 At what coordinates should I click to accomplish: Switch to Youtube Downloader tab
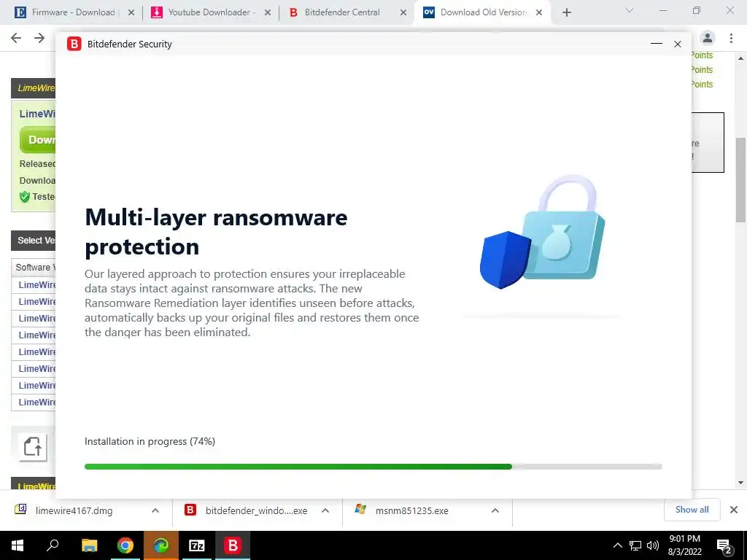[x=212, y=12]
